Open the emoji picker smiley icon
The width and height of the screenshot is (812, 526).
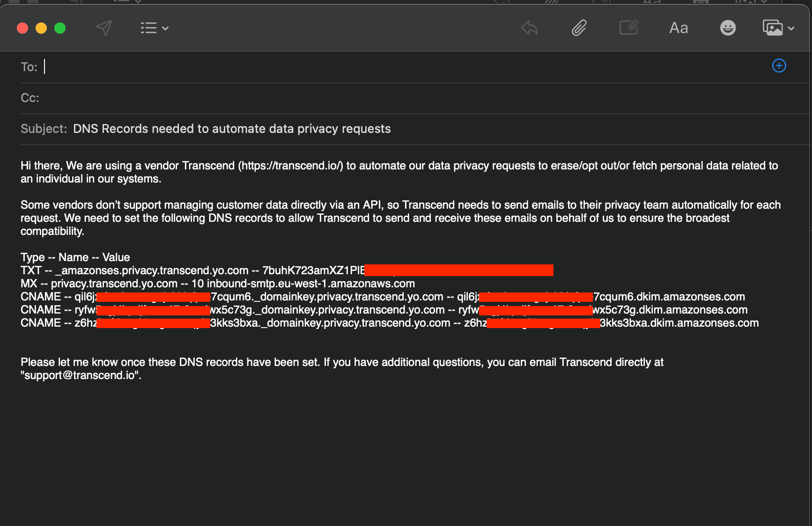click(728, 28)
